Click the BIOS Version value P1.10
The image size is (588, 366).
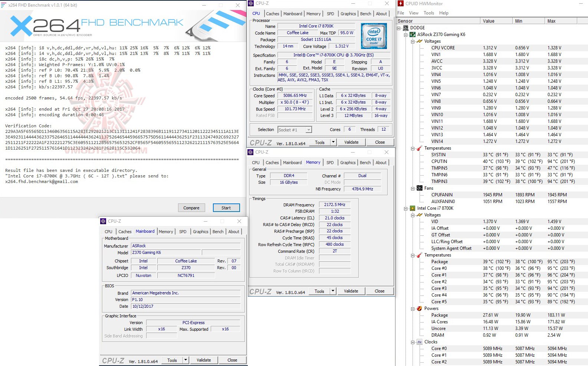coord(186,300)
